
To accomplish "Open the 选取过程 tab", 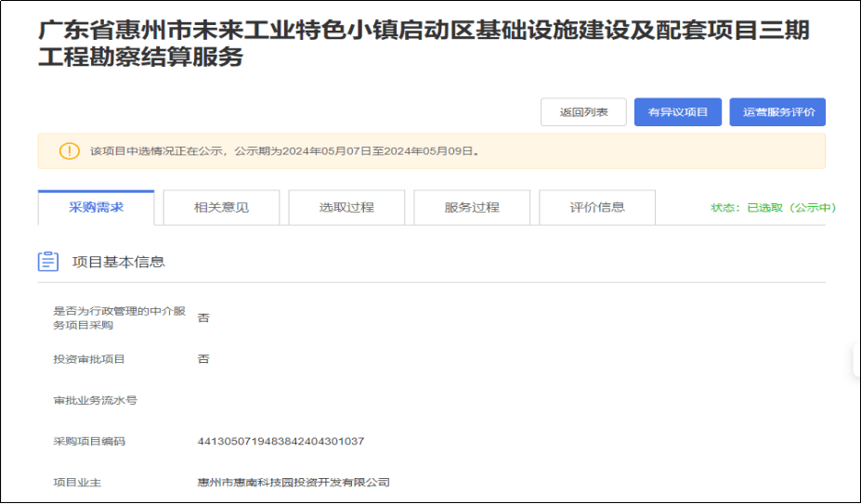I will (x=346, y=208).
